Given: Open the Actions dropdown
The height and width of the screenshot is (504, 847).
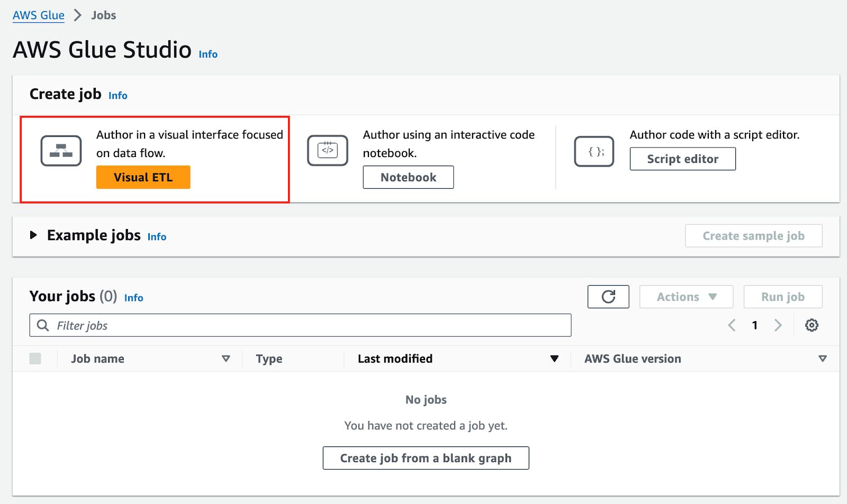Looking at the screenshot, I should point(686,297).
